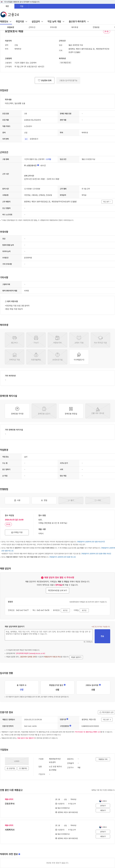Viewport: 115px width, 868px height.
Task: Select the 개인 tab
Action: coord(7,6)
